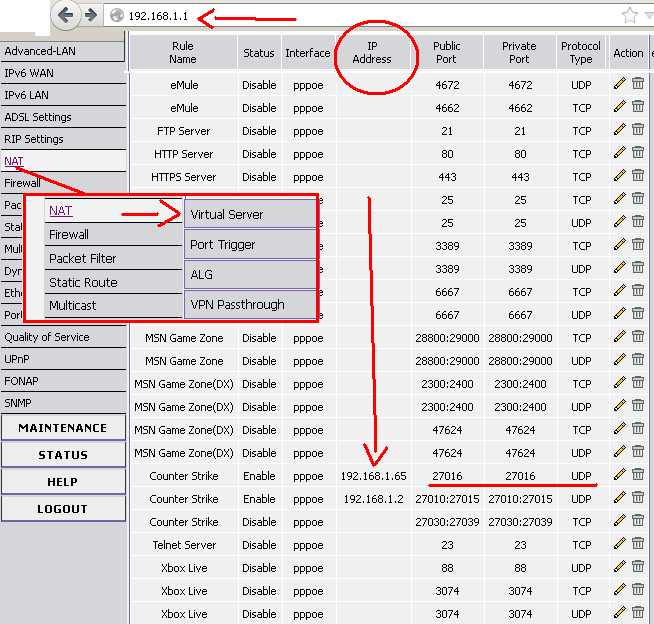Open the ADSL Settings sidebar item

pyautogui.click(x=38, y=117)
